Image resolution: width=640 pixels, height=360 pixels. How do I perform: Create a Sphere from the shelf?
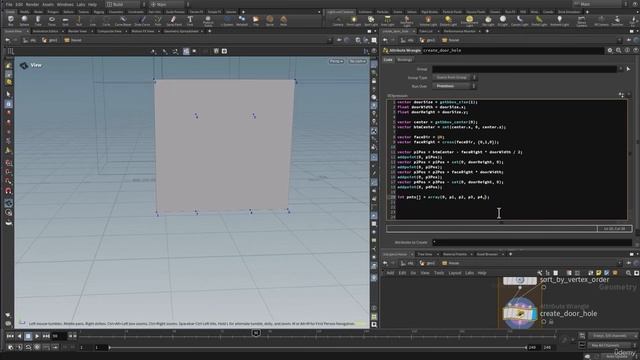click(x=24, y=20)
